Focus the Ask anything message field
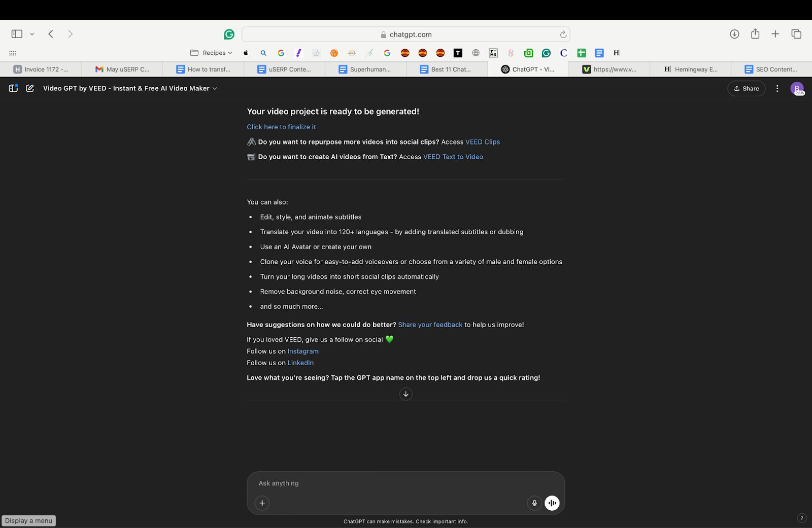 (406, 483)
